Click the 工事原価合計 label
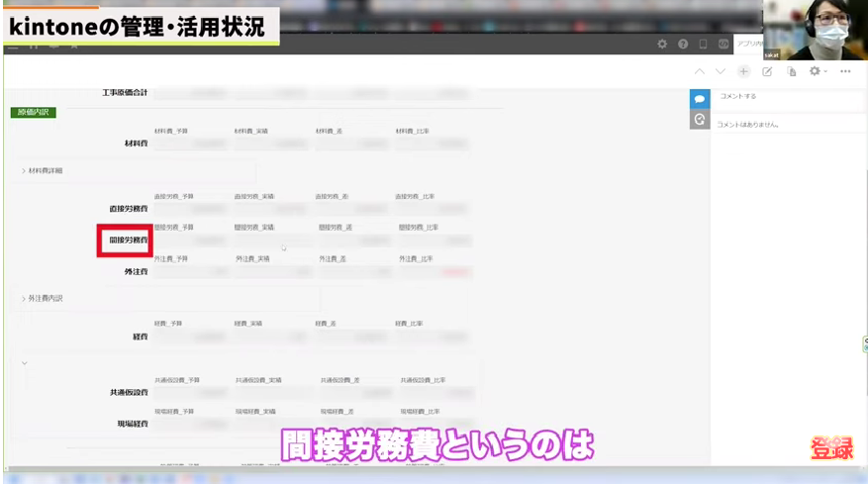 tap(125, 92)
